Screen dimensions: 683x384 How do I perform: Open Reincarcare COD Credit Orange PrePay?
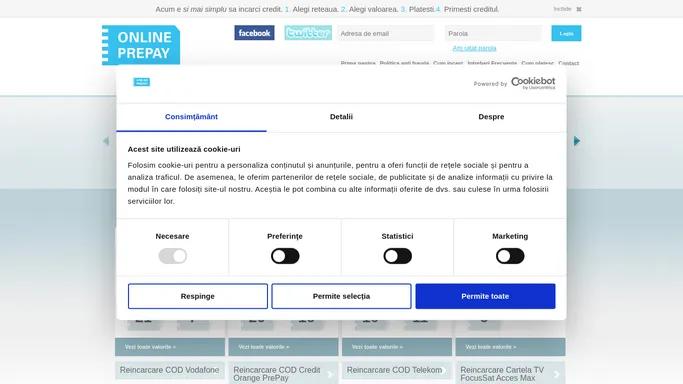pyautogui.click(x=283, y=374)
